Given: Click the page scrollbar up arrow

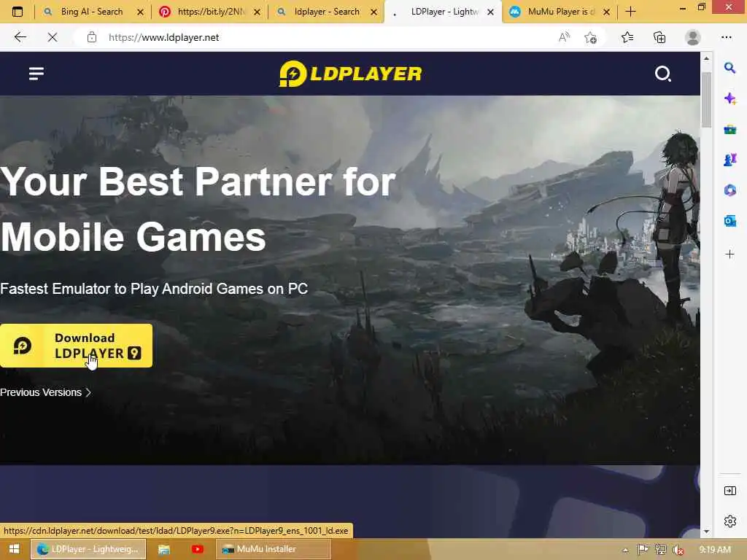Looking at the screenshot, I should [706, 58].
